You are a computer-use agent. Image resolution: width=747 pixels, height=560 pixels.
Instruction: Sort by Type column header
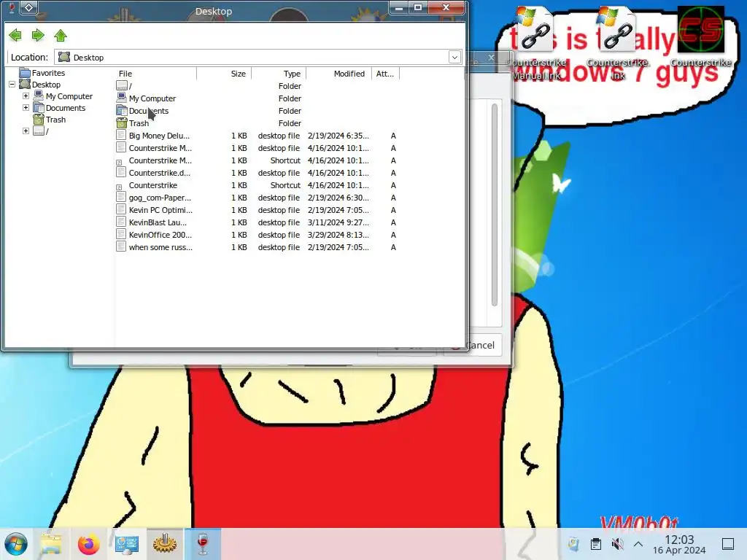coord(279,74)
